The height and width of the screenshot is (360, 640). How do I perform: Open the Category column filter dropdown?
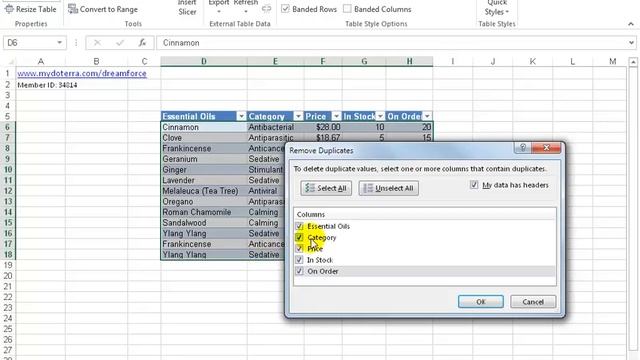[298, 116]
